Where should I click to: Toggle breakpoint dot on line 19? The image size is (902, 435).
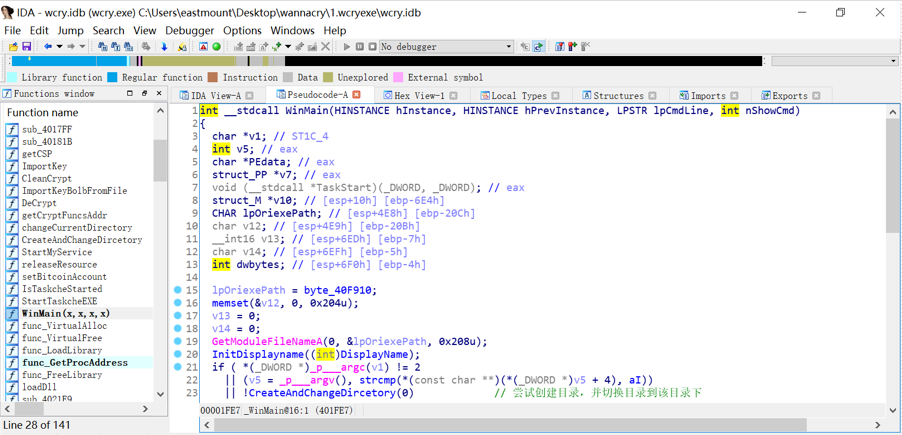[178, 341]
